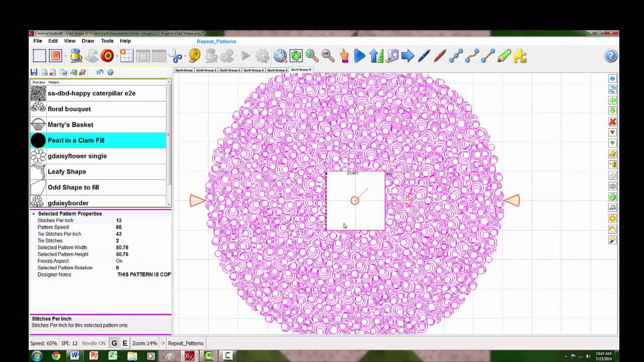This screenshot has height=362, width=644.
Task: Open Google Chrome from the taskbar
Action: pos(56,356)
